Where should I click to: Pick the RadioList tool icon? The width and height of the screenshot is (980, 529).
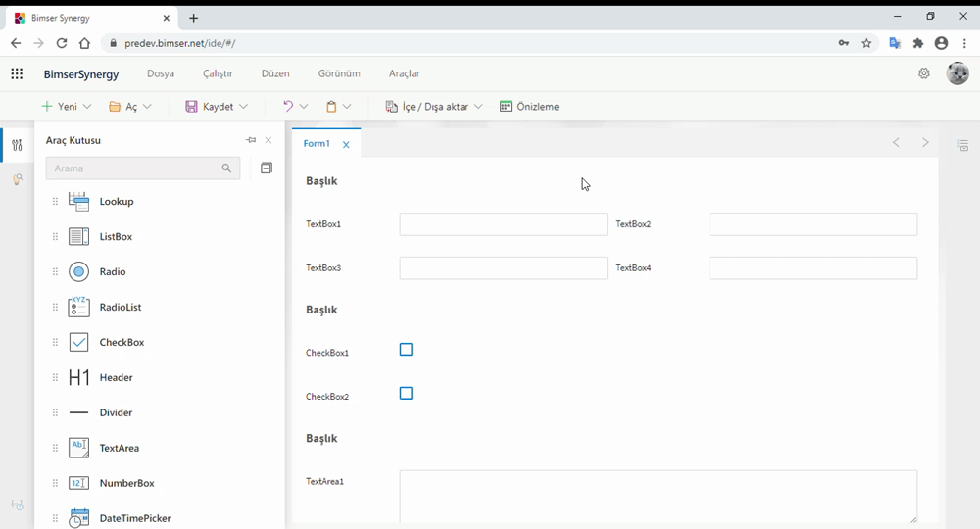pos(79,307)
